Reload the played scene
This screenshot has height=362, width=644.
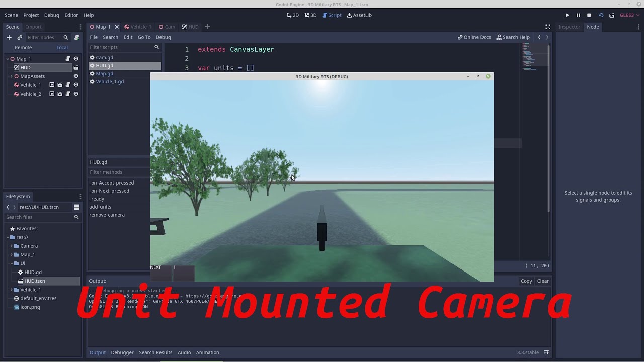601,15
